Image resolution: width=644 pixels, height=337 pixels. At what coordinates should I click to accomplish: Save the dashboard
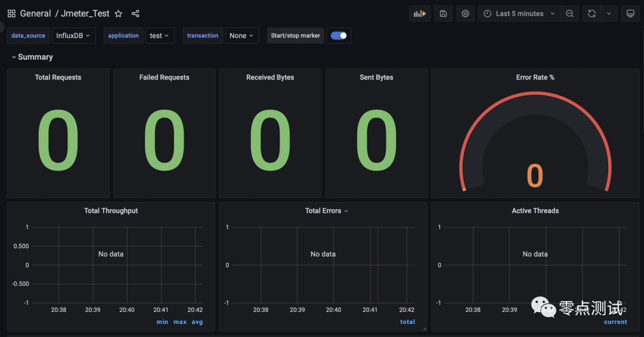[x=443, y=14]
